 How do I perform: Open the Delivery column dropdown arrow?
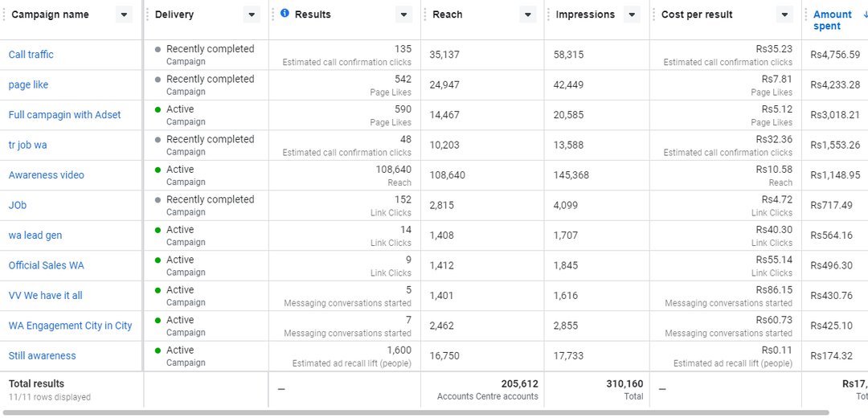point(252,15)
